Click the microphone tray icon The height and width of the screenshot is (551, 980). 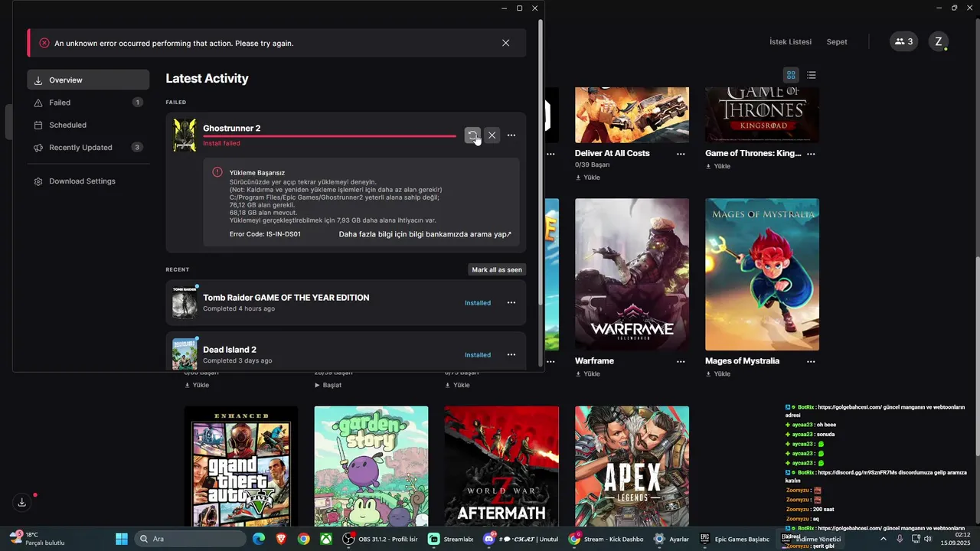tap(900, 539)
